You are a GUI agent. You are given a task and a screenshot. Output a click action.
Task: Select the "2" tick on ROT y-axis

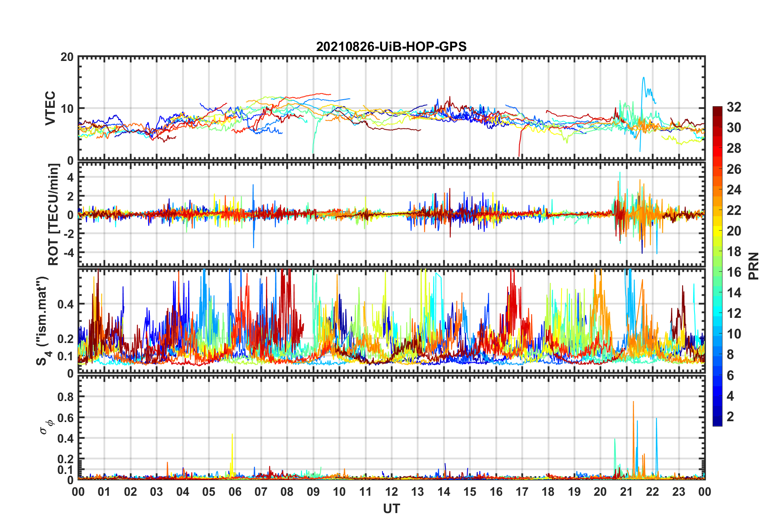click(x=70, y=196)
